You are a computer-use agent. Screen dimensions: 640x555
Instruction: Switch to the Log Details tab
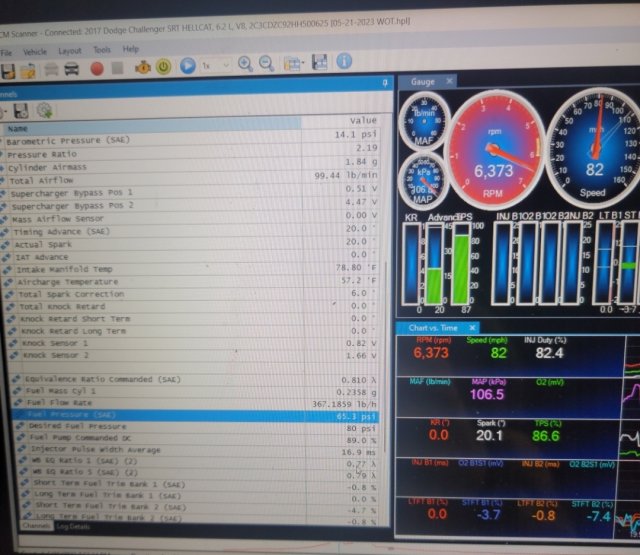(73, 525)
